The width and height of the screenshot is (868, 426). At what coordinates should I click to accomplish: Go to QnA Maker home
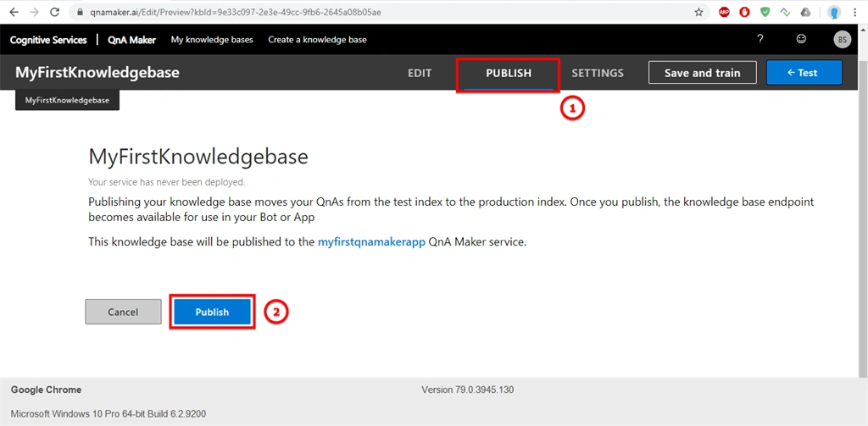[x=131, y=40]
